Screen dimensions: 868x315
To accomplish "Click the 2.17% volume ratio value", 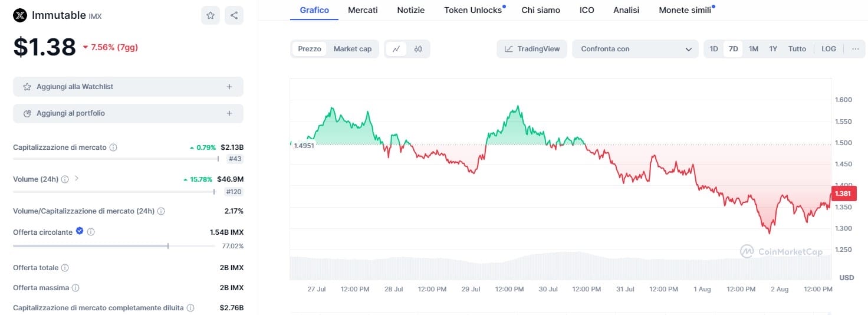I will [x=234, y=211].
